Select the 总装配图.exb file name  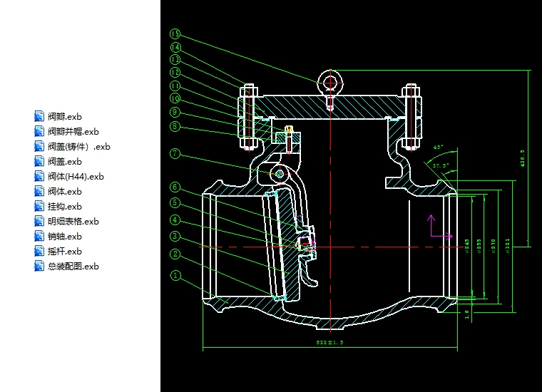pyautogui.click(x=73, y=267)
